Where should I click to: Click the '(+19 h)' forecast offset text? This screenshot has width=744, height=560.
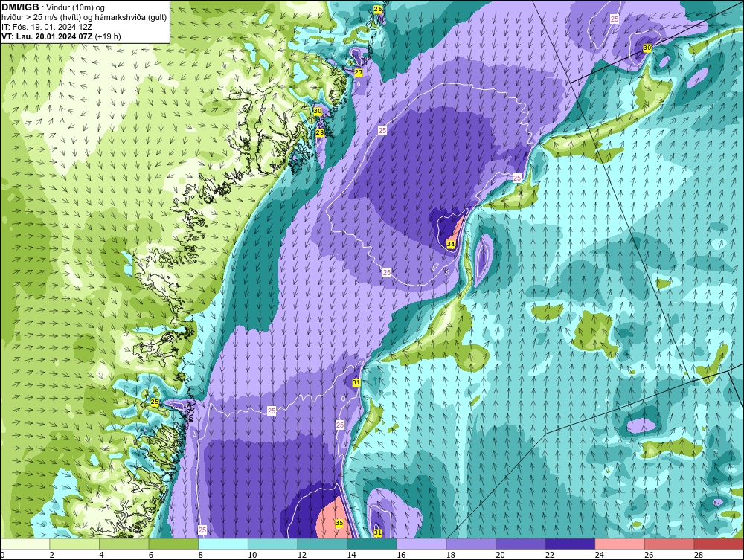tap(108, 36)
